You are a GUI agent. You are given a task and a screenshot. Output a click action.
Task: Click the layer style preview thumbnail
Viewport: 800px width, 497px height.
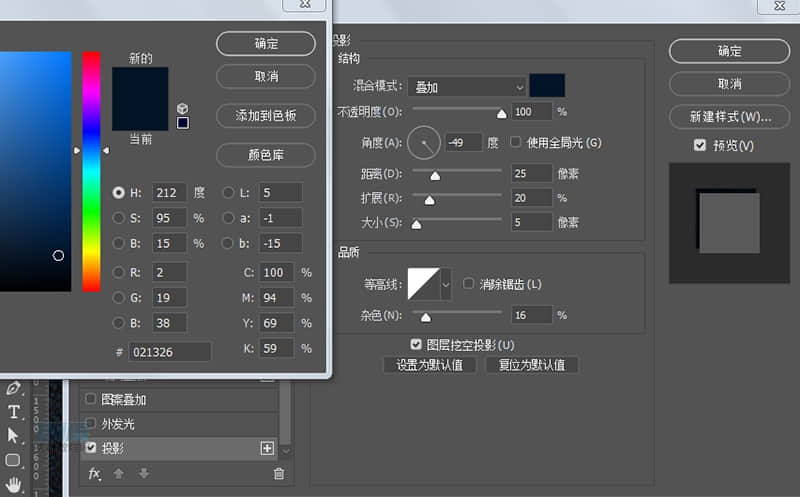pos(729,223)
